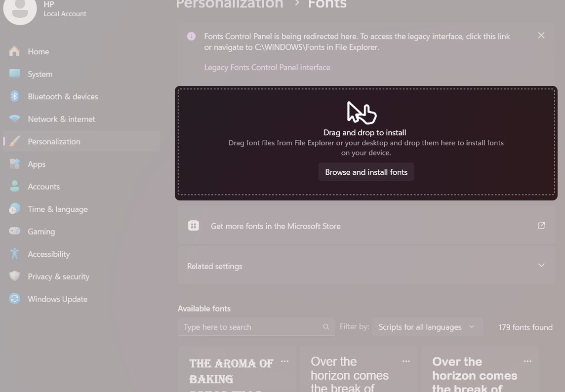Open the Legacy Fonts Control Panel interface
This screenshot has width=565, height=392.
pos(267,67)
